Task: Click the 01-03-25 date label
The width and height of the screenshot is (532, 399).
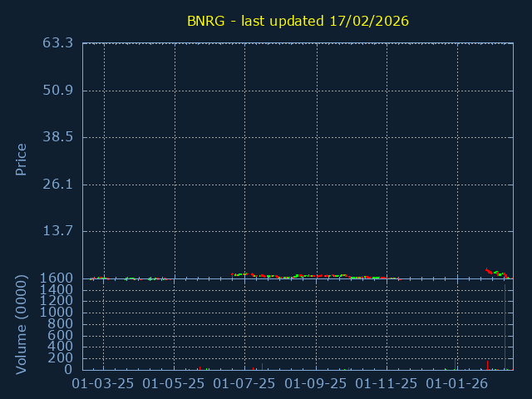Action: (103, 383)
